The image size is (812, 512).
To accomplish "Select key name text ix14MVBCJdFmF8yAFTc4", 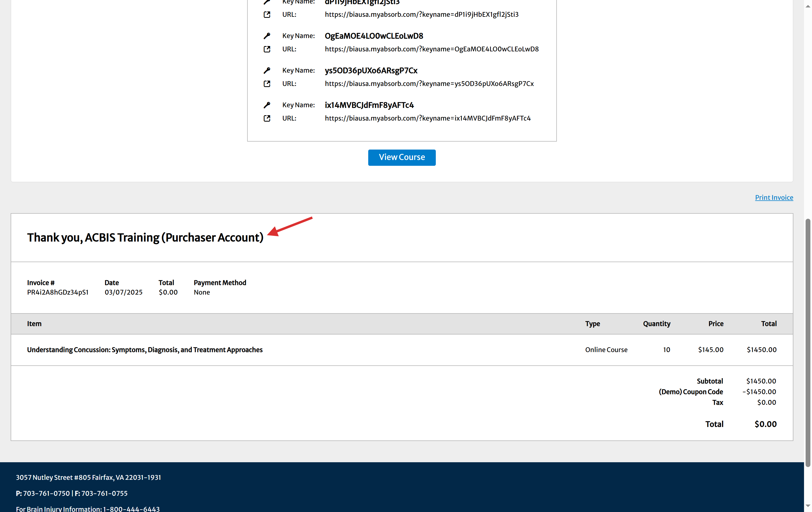I will point(369,105).
